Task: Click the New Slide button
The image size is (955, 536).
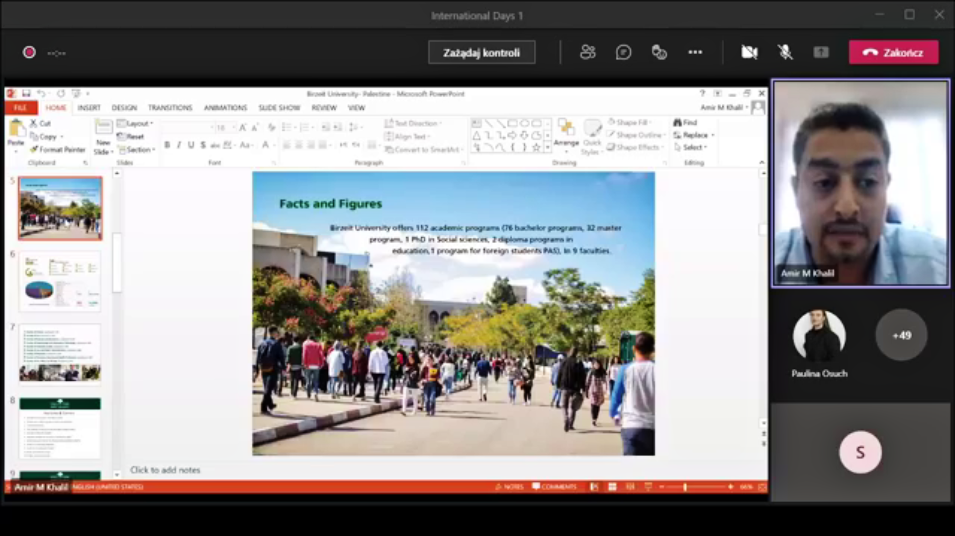Action: click(103, 137)
